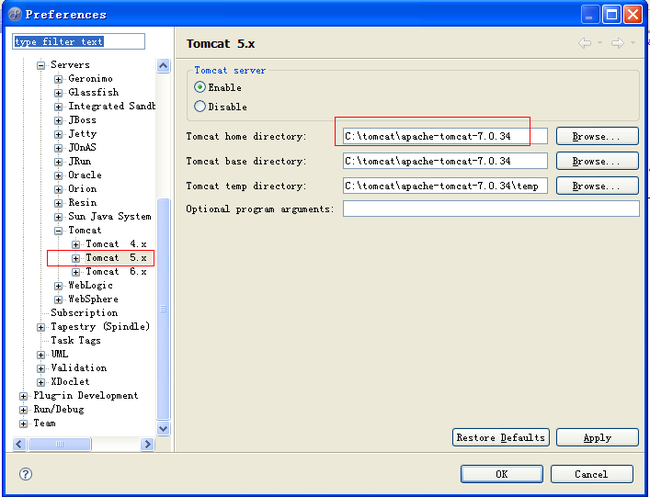Click the tree scroll down arrow
650x497 pixels.
[163, 428]
